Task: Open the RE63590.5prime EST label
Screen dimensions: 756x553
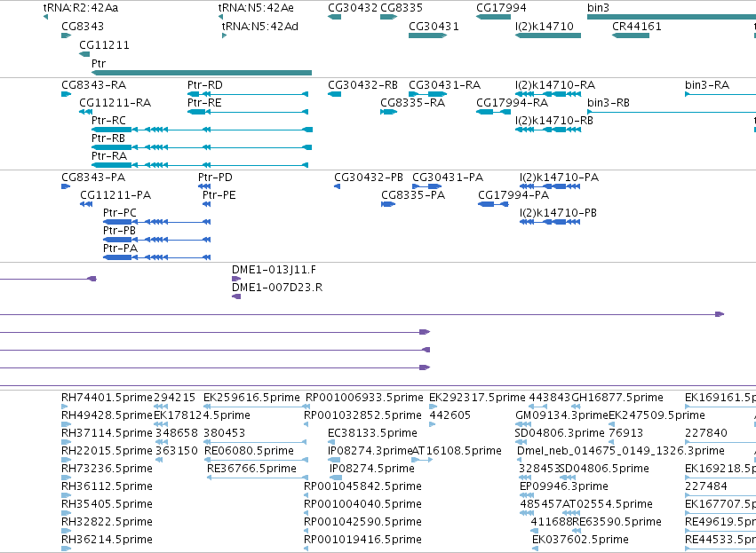Action: 617,522
